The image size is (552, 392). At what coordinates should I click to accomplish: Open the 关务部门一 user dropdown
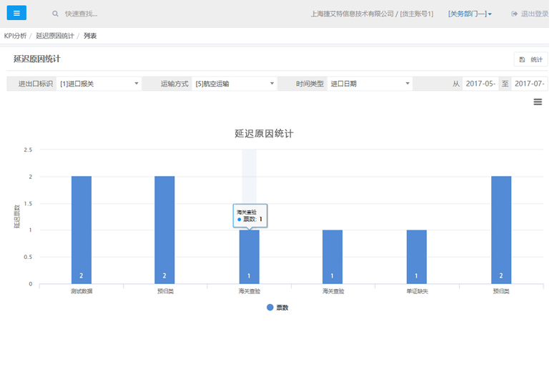coord(470,14)
